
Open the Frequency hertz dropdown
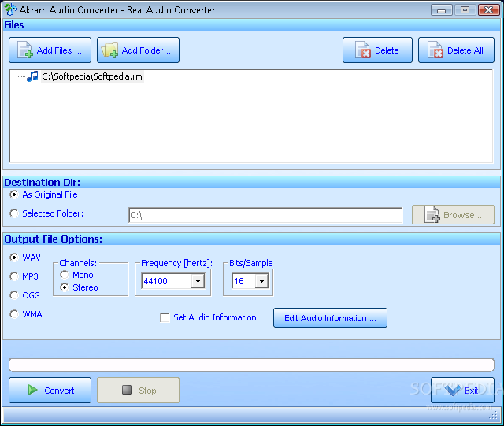198,281
